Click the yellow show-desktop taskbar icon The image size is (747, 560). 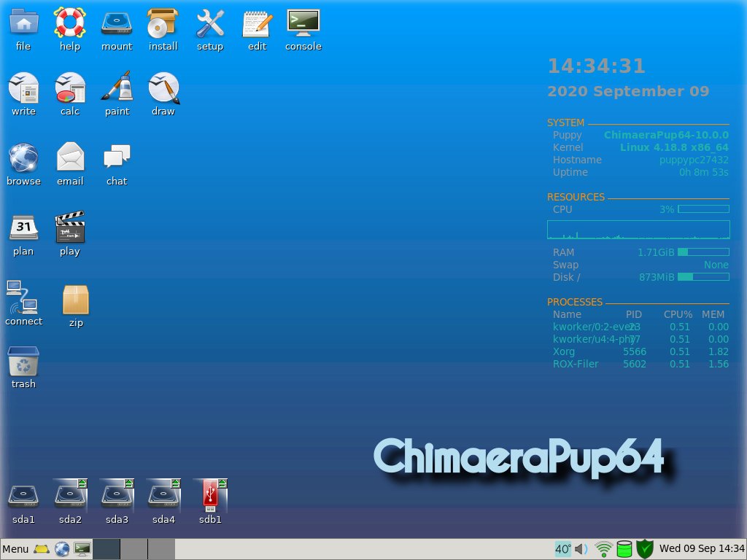pos(42,549)
